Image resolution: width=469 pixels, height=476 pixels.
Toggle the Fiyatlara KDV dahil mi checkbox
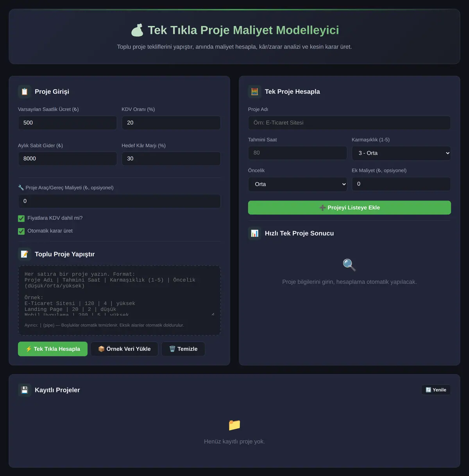pos(21,218)
